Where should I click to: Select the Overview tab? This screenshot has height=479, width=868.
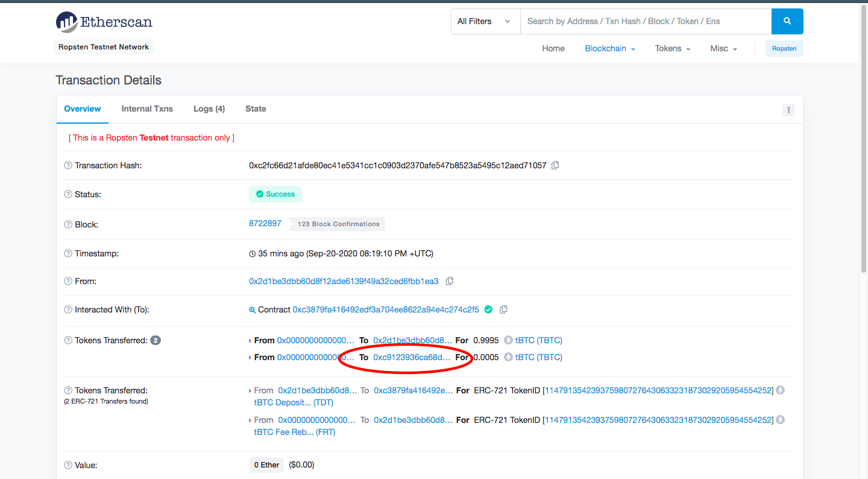[x=83, y=109]
